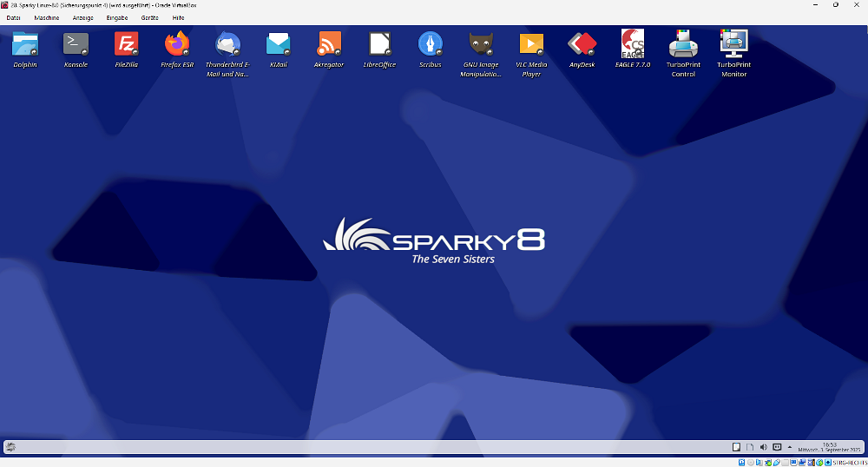
Task: Open the Sparky application launcher menu
Action: (x=10, y=447)
